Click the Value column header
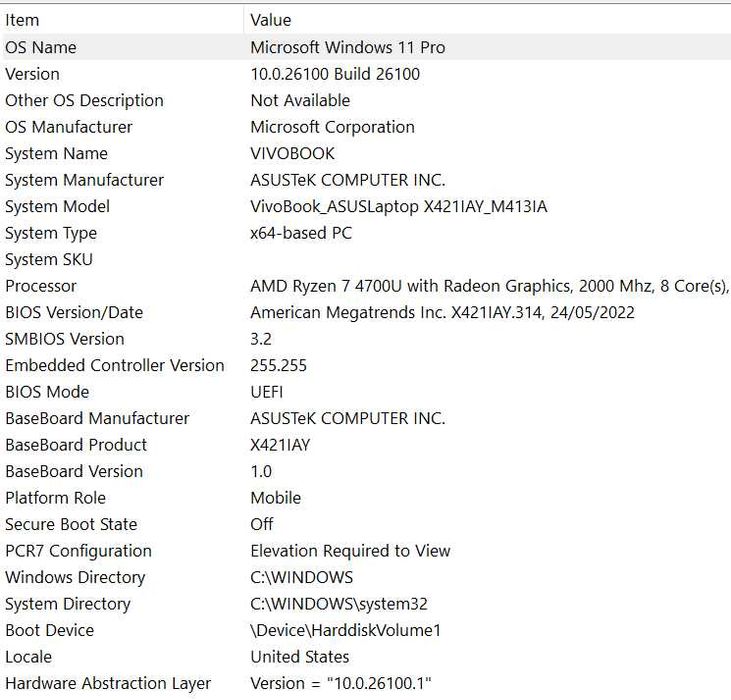This screenshot has height=700, width=731. 270,20
